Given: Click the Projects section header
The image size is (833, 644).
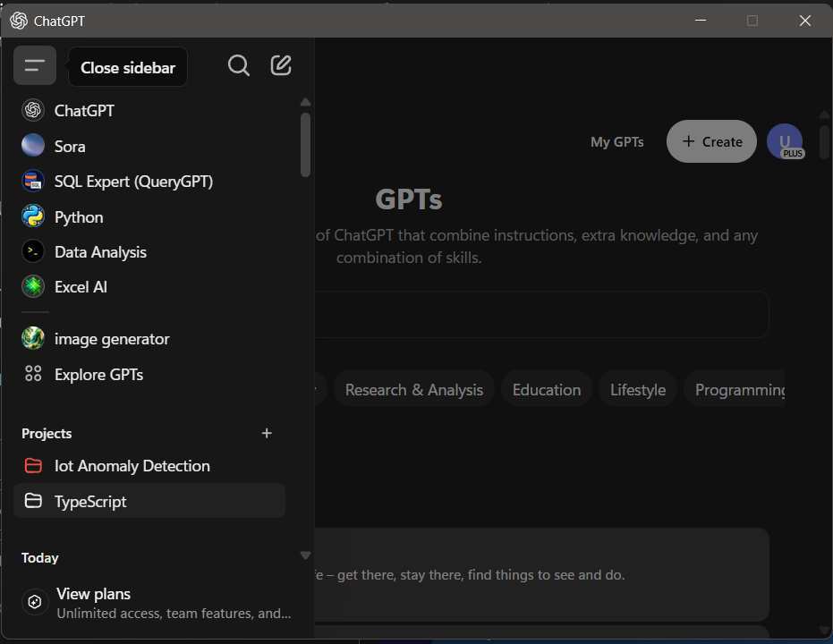Looking at the screenshot, I should 47,433.
